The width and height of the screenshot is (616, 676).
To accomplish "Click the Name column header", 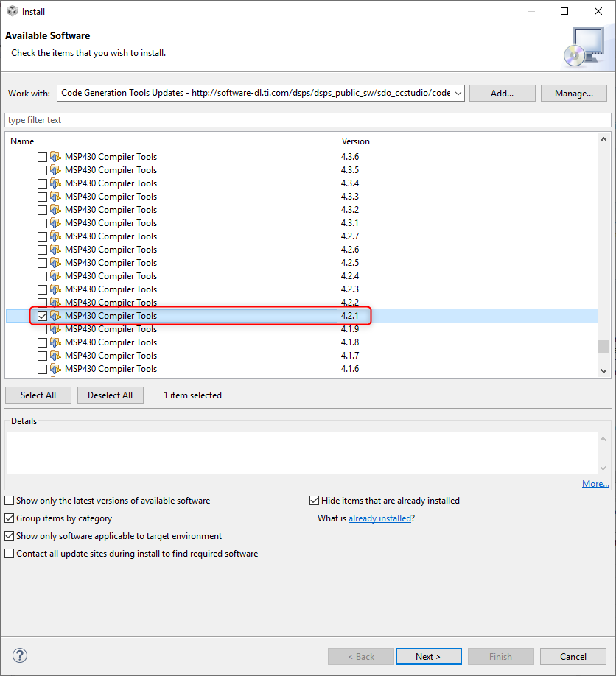I will (22, 141).
